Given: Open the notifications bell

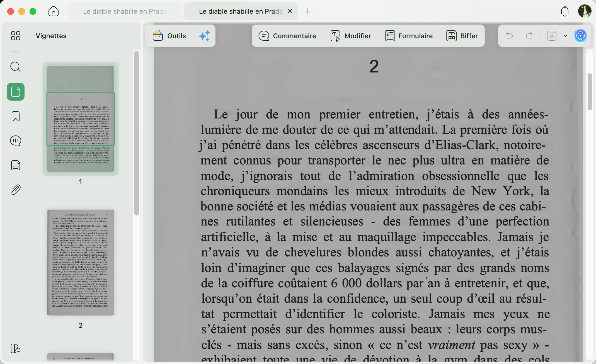Looking at the screenshot, I should (x=565, y=11).
